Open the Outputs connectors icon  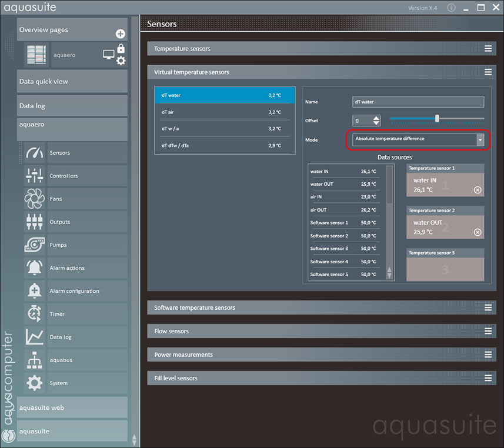point(35,222)
